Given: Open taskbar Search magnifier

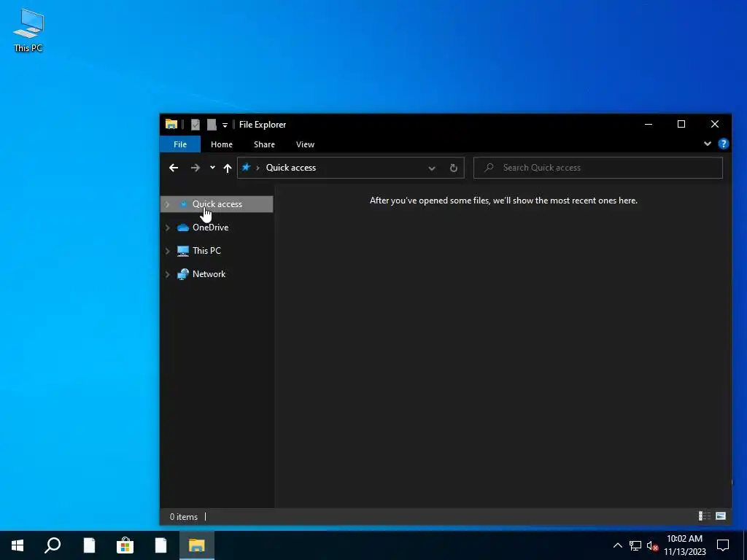Looking at the screenshot, I should [x=53, y=545].
